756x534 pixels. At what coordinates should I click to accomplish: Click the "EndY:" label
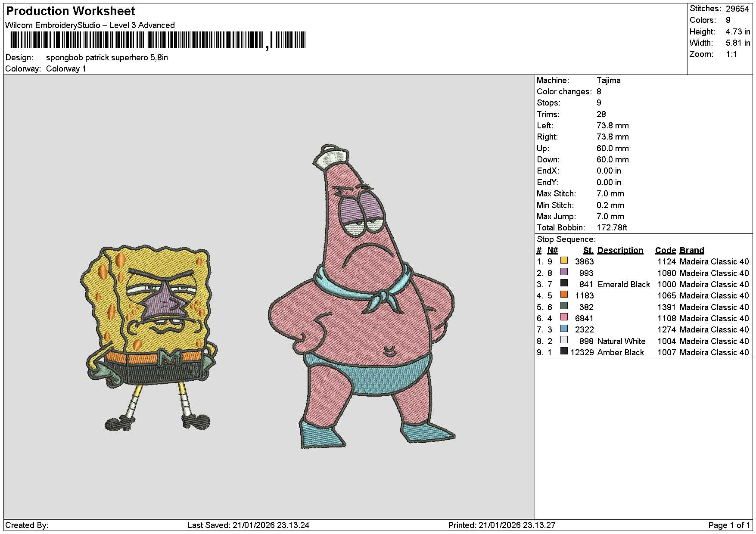coord(548,183)
